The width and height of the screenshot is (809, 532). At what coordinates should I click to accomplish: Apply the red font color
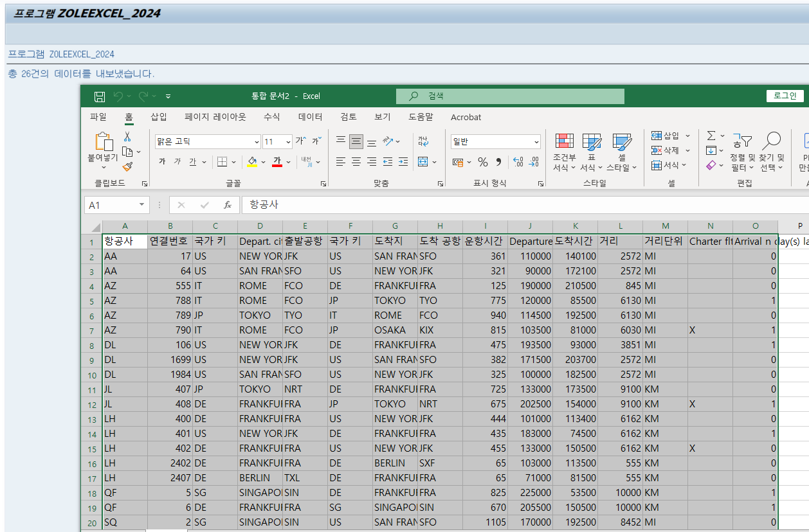tap(277, 162)
